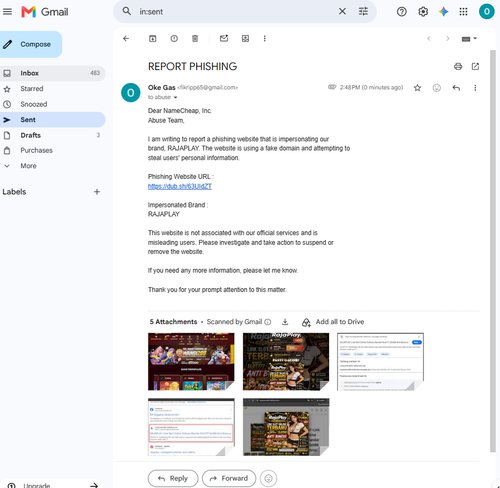Select the Sent folder
The width and height of the screenshot is (500, 488).
point(52,120)
